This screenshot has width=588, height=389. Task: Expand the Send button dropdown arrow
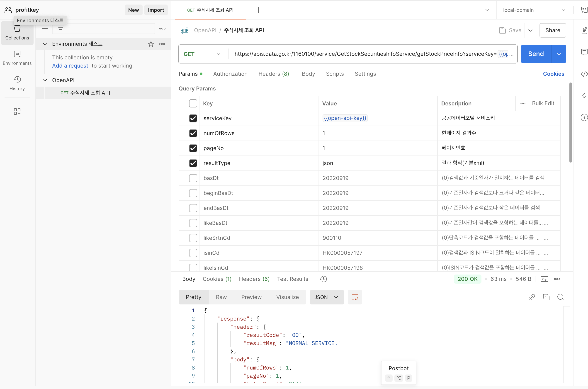point(559,54)
